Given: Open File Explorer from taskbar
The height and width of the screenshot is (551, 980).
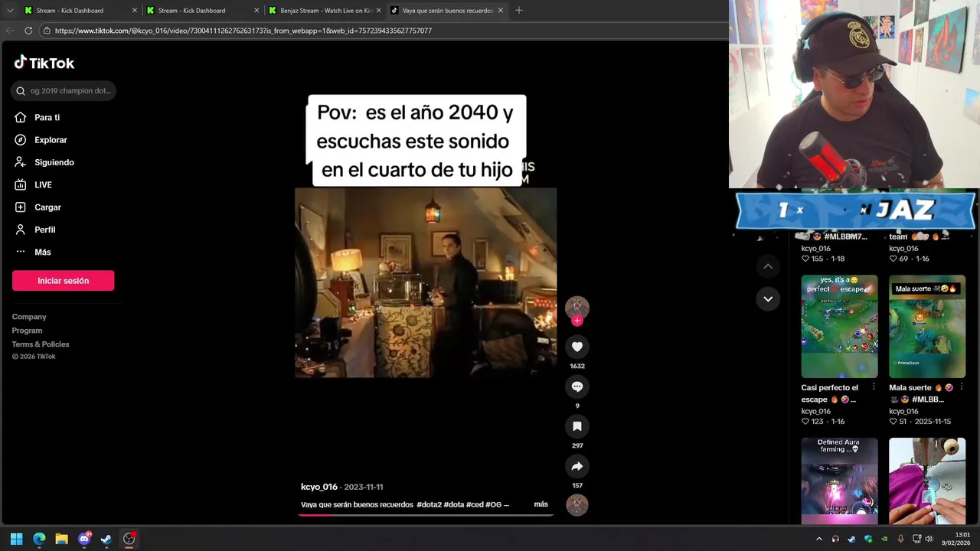Looking at the screenshot, I should [x=61, y=539].
